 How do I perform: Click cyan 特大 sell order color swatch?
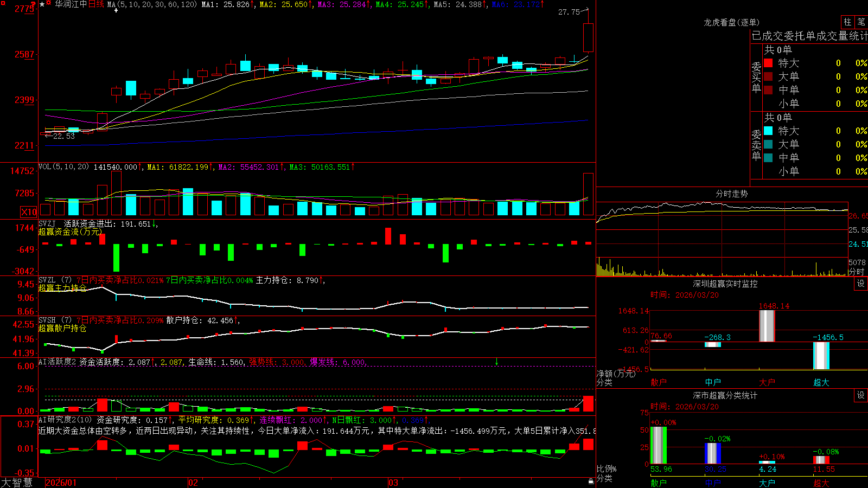pyautogui.click(x=768, y=131)
